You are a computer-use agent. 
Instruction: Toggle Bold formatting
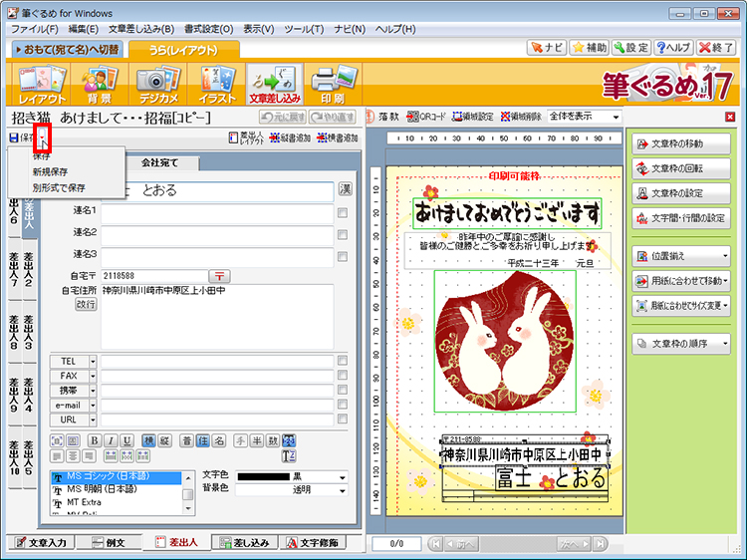click(95, 440)
